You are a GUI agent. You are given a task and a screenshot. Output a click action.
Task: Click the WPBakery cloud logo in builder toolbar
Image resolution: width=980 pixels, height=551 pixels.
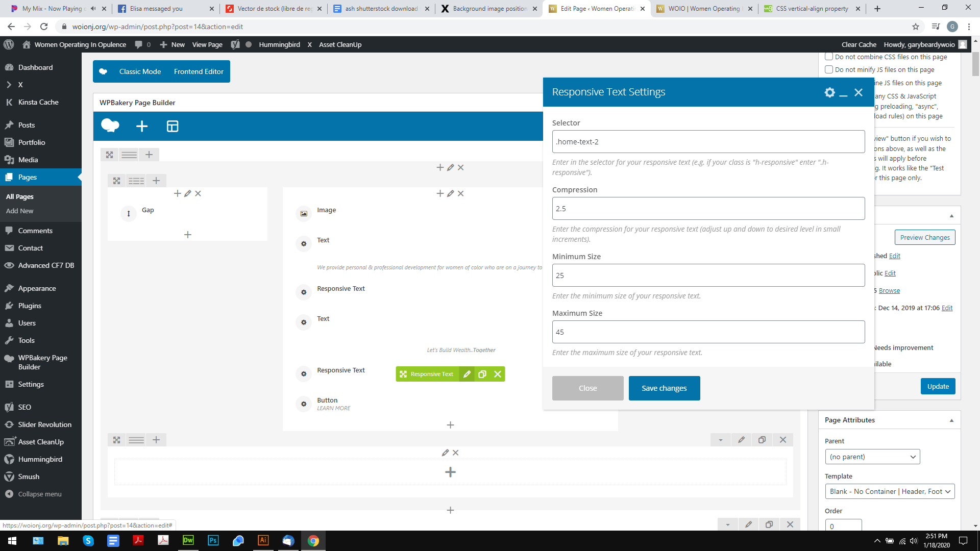(110, 126)
